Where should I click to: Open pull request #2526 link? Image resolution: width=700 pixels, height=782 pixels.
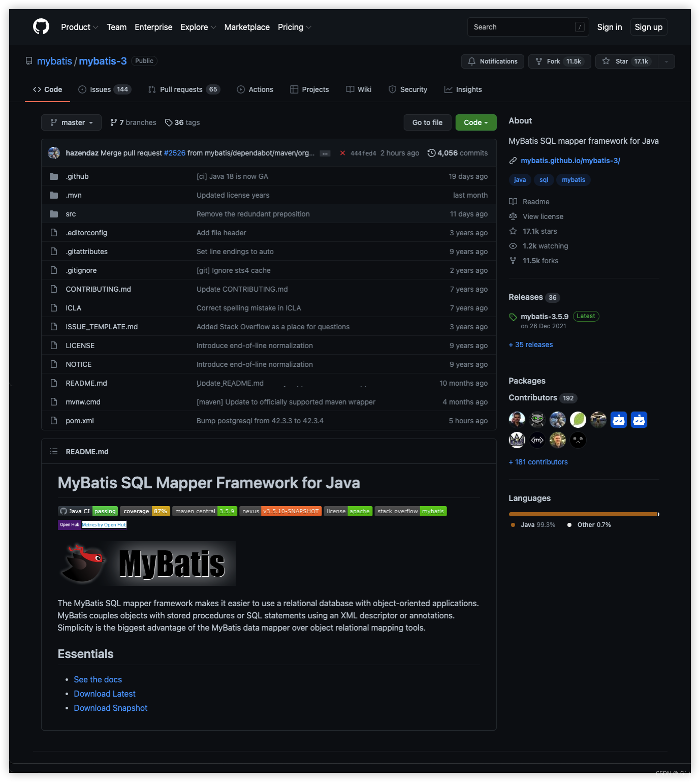175,153
